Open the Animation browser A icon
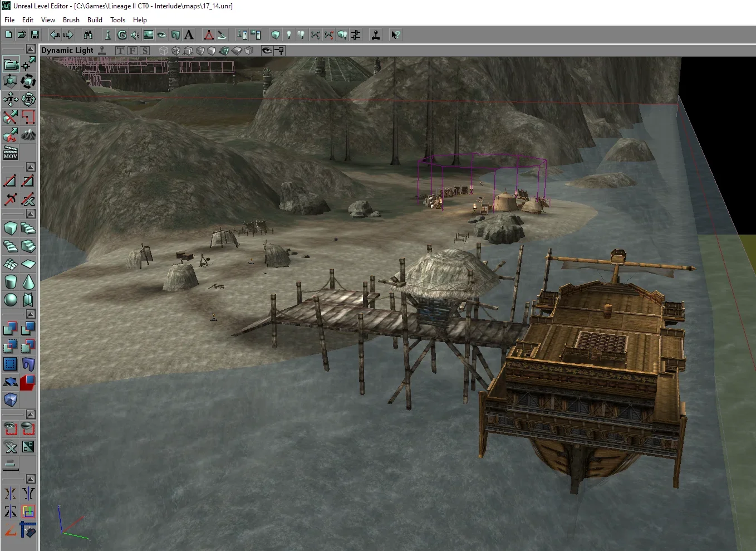This screenshot has height=551, width=756. [189, 35]
